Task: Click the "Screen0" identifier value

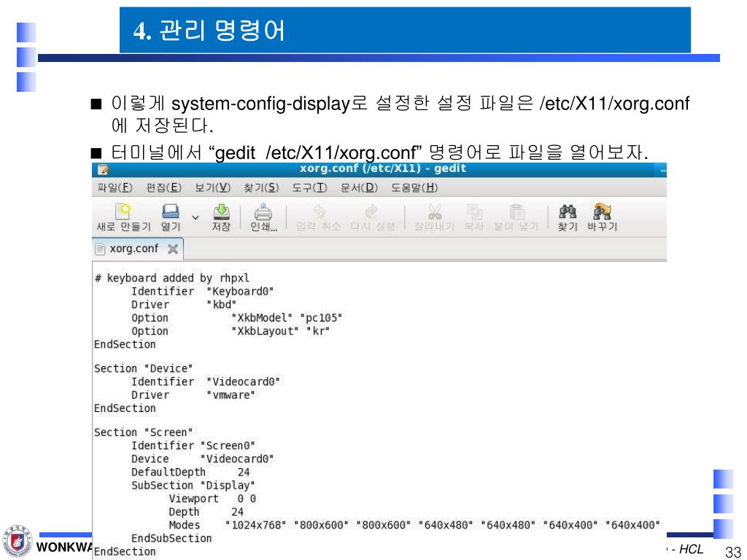Action: pyautogui.click(x=228, y=446)
